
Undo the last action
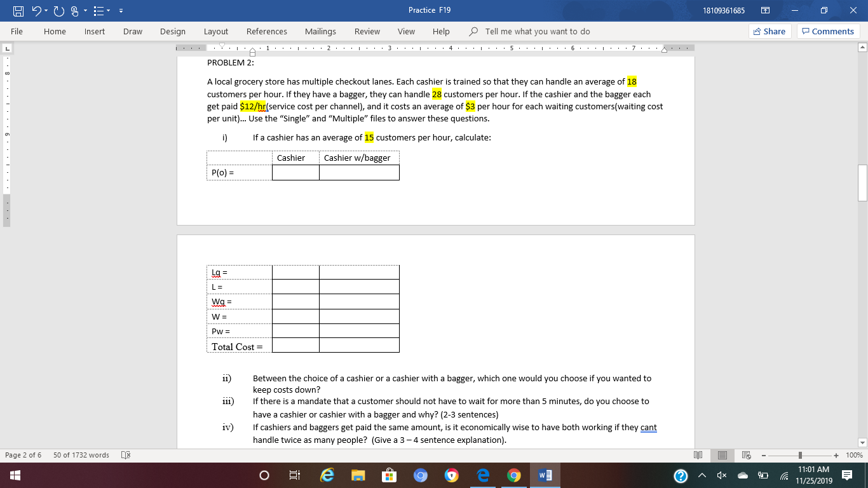[36, 10]
